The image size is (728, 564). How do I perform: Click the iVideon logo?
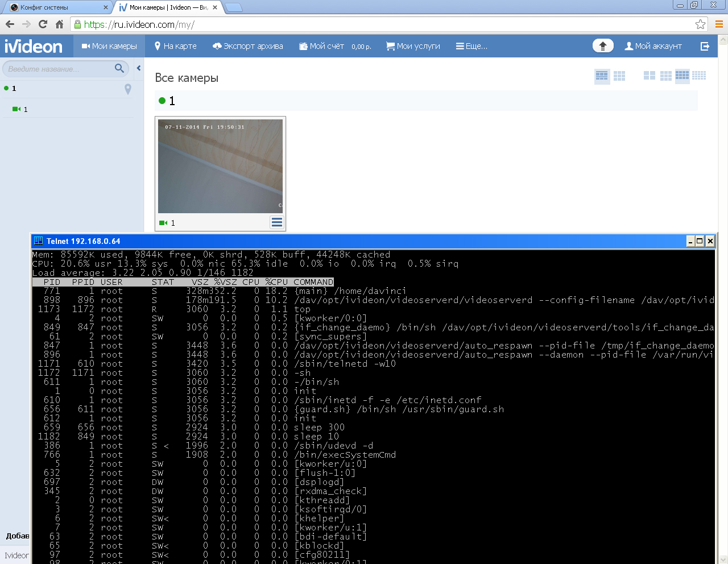click(x=34, y=46)
